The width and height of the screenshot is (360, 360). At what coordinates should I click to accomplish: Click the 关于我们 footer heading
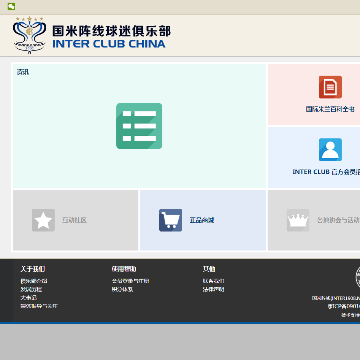32,269
